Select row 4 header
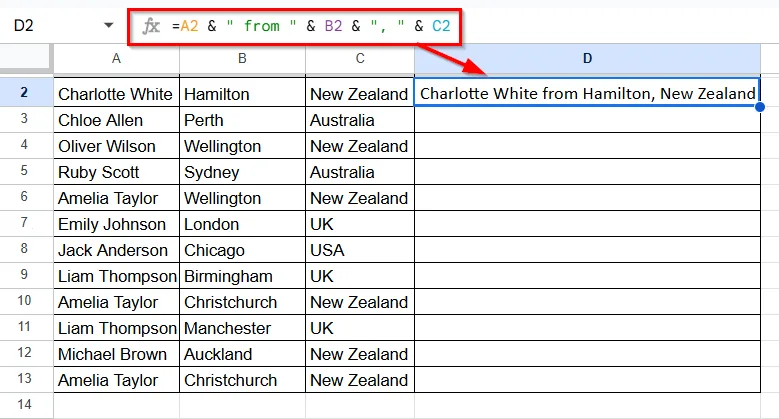The height and width of the screenshot is (419, 779). tap(26, 145)
